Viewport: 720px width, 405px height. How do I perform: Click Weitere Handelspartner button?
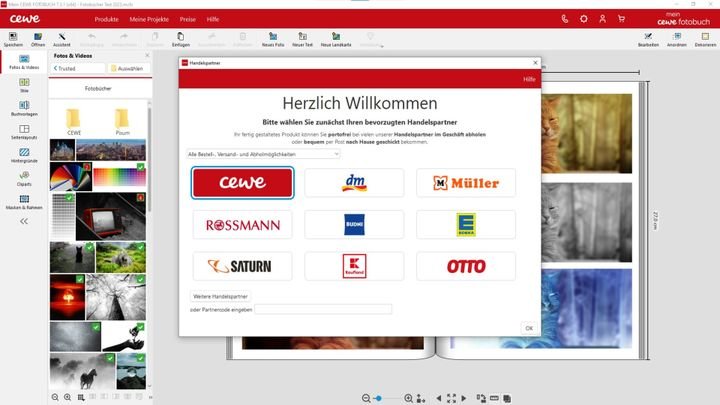click(x=220, y=297)
